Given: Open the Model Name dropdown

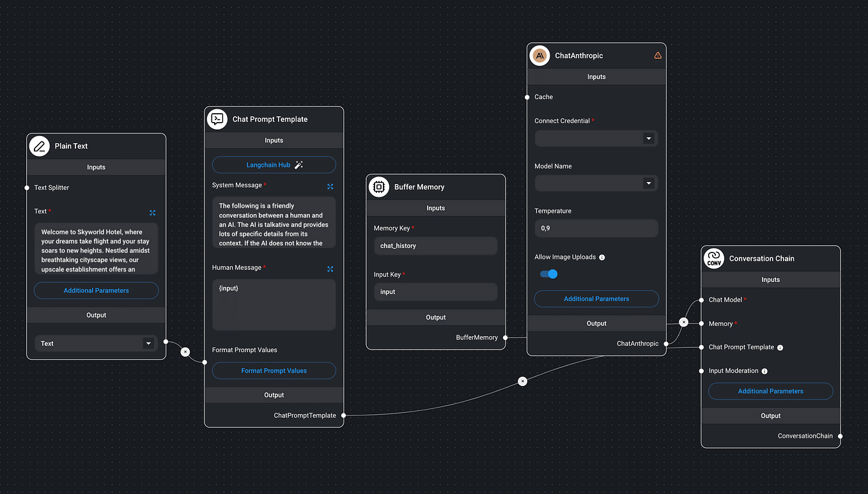Looking at the screenshot, I should coord(596,183).
